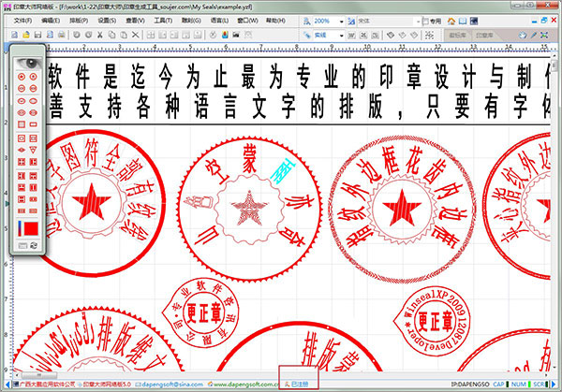Switch to the 印章库 tab
Viewport: 562px width, 392px height.
484,35
